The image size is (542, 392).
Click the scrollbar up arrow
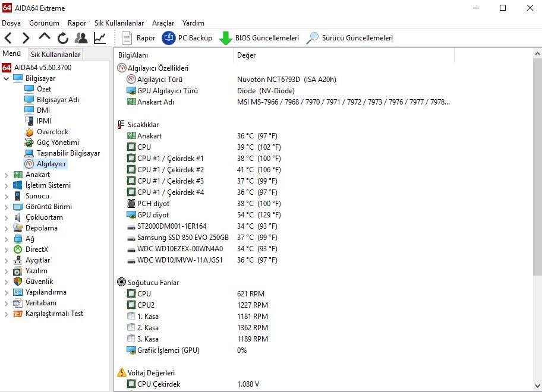(x=537, y=54)
